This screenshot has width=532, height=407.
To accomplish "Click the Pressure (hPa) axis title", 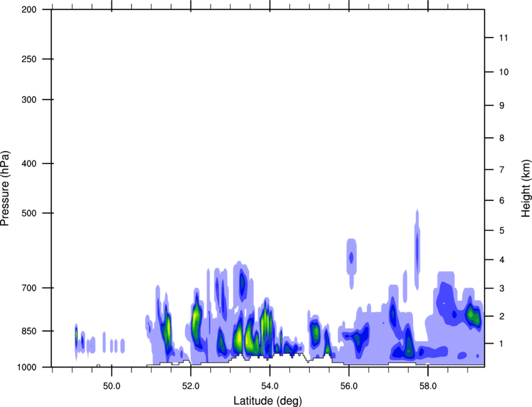I will [5, 188].
